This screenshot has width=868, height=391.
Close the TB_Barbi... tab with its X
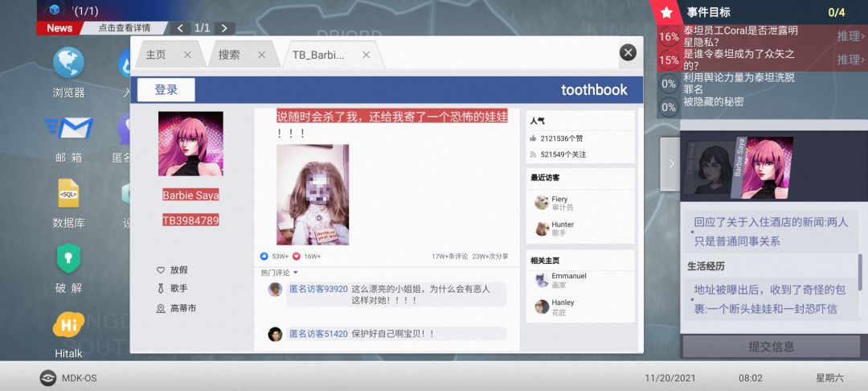tap(366, 55)
